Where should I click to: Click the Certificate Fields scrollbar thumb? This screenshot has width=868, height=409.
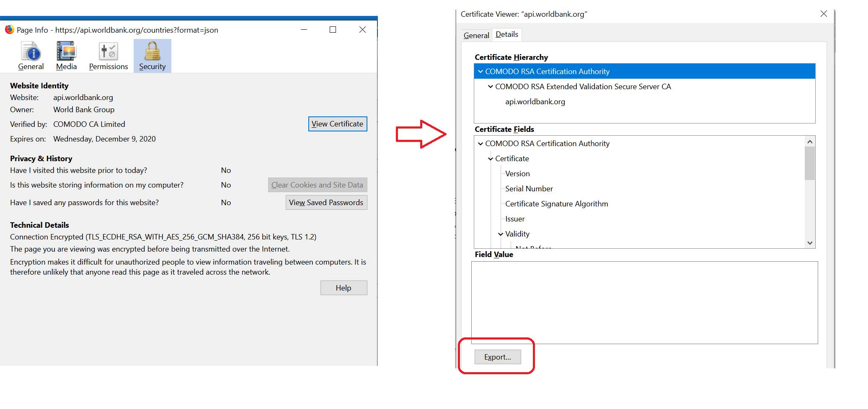pos(810,163)
